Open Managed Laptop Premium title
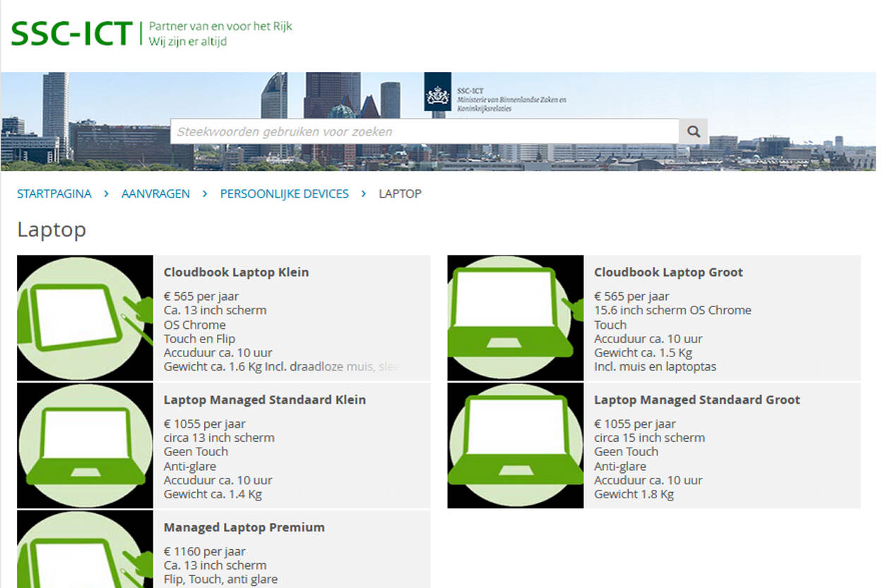The height and width of the screenshot is (588, 883). pyautogui.click(x=244, y=527)
